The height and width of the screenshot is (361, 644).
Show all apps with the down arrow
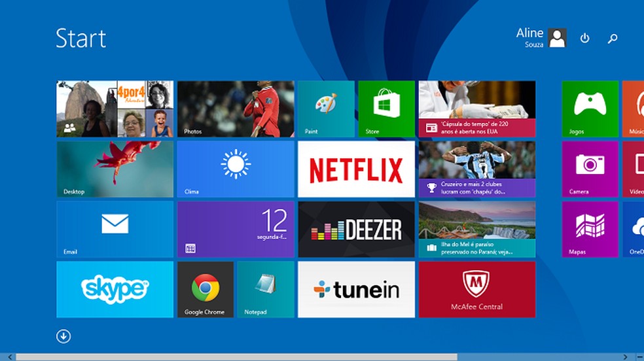63,336
